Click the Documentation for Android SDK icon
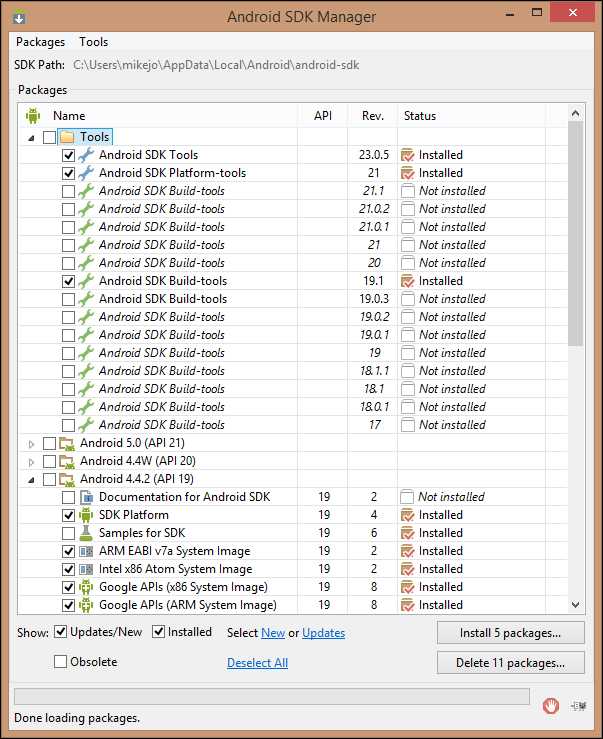 (86, 497)
